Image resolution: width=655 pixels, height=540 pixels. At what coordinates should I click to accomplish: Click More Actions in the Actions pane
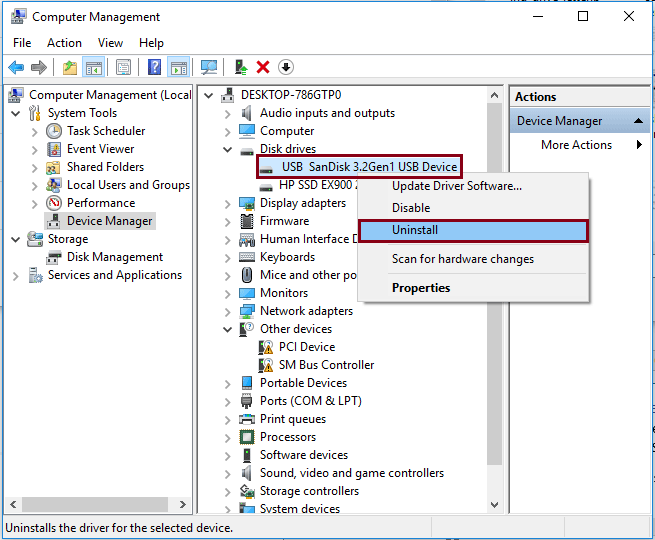tap(576, 145)
